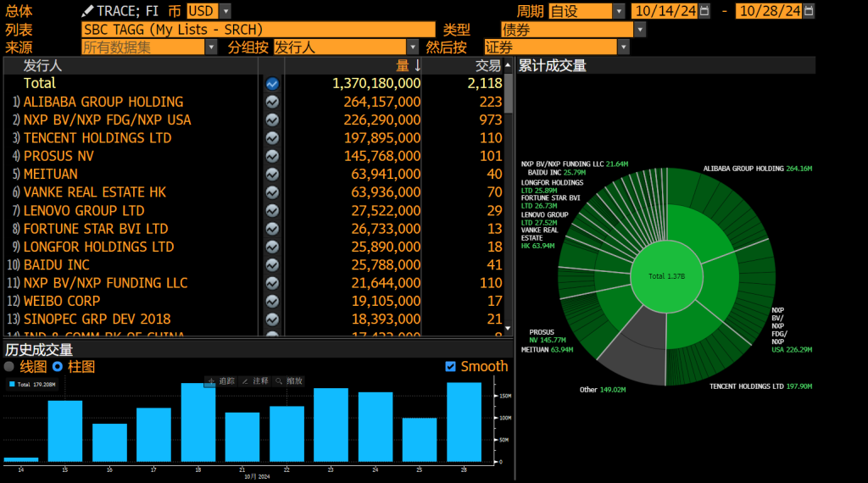Open the end date calendar picker icon
868x483 pixels.
point(809,11)
